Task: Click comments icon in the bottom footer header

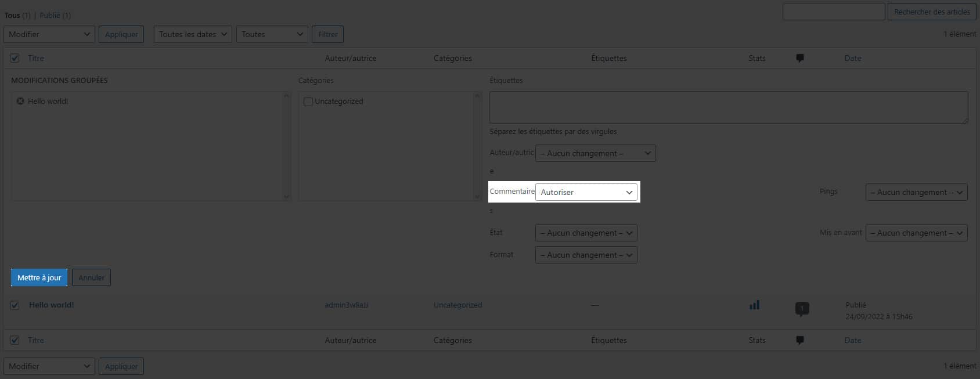Action: [x=799, y=340]
